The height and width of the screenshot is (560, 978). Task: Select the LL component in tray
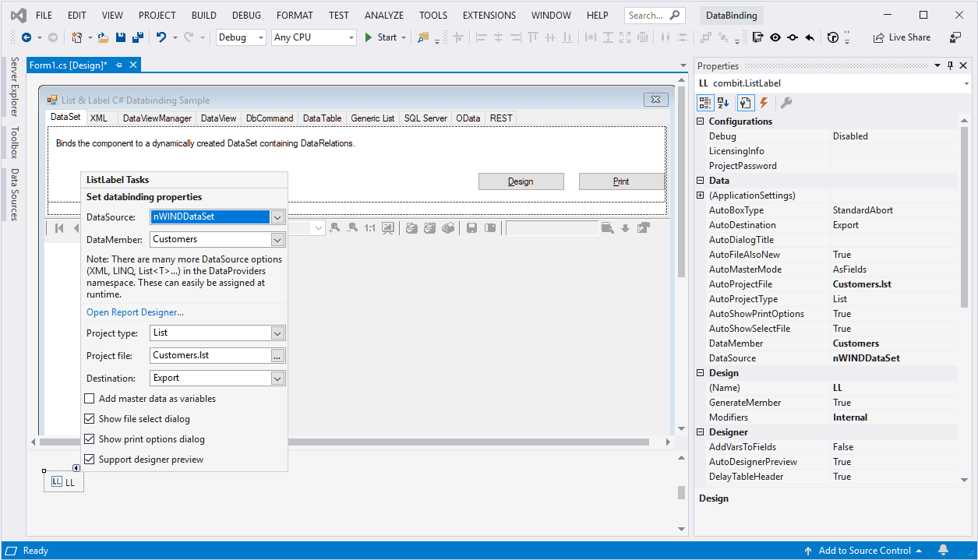click(x=64, y=482)
